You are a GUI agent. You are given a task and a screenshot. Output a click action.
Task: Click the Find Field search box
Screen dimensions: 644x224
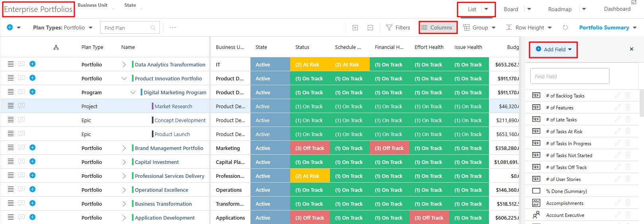tap(570, 76)
